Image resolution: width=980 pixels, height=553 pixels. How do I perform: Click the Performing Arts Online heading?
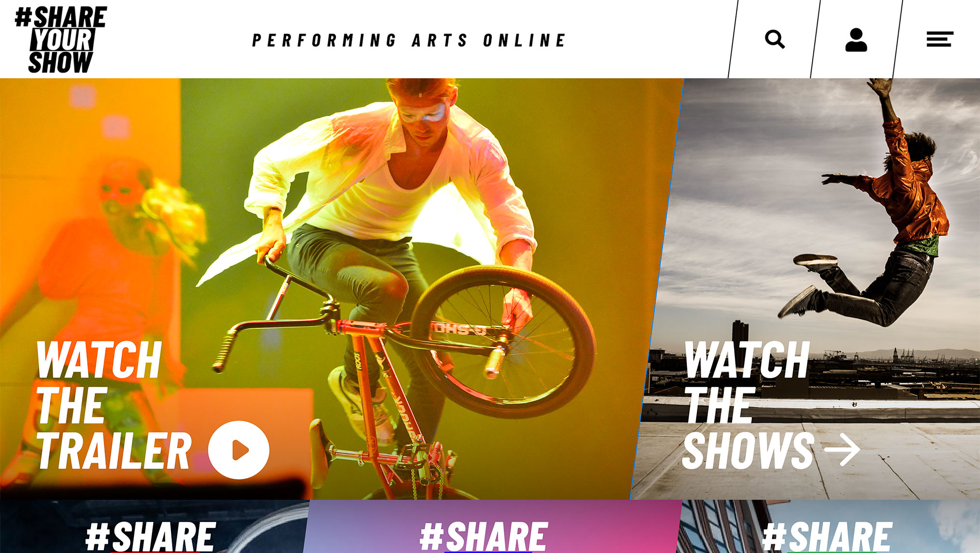[x=409, y=40]
